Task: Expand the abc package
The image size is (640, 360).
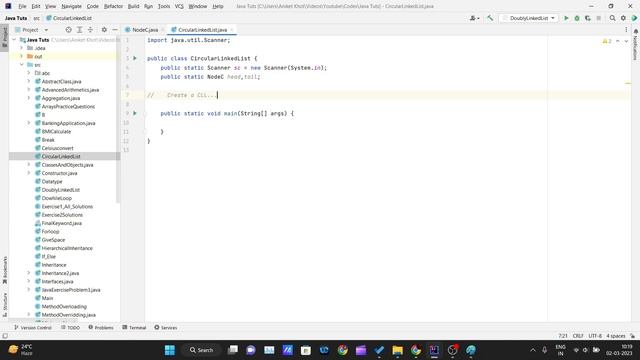Action: (29, 73)
